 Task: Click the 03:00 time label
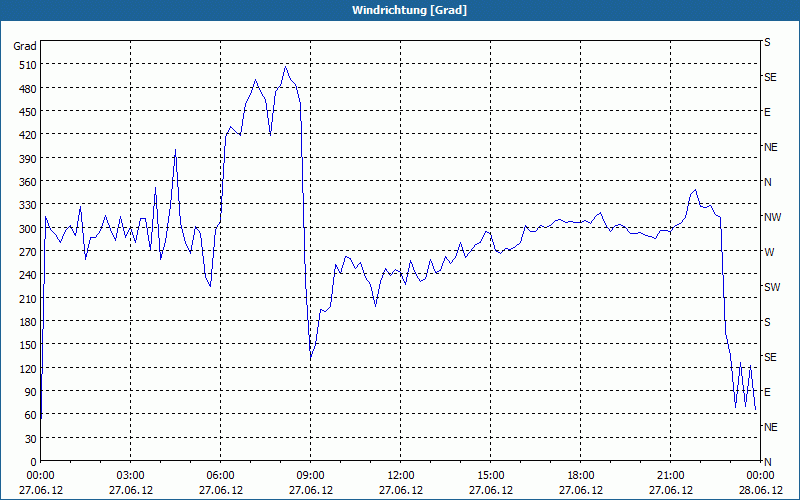[x=131, y=476]
